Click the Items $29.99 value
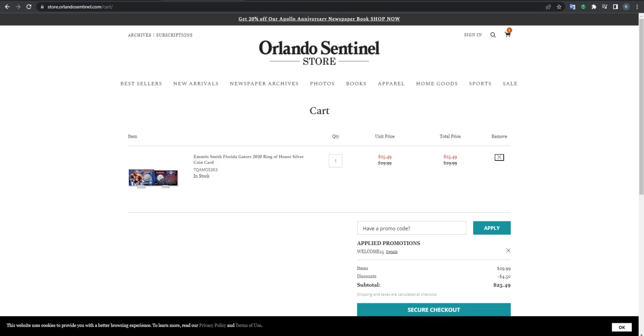The image size is (644, 336). [x=504, y=269]
